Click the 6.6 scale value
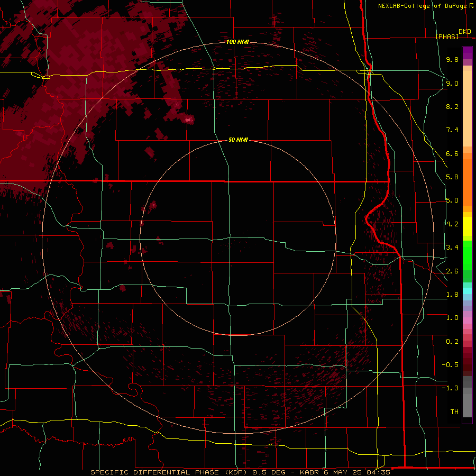 [x=452, y=153]
